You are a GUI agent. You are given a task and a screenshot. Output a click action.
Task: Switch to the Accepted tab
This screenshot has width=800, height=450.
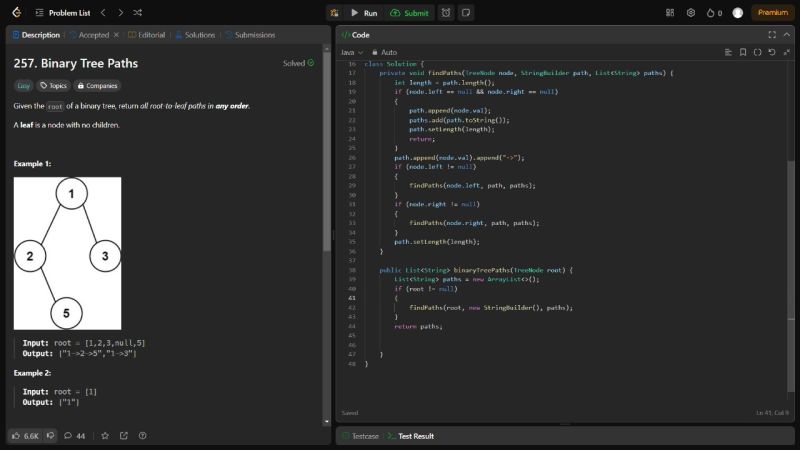click(89, 35)
